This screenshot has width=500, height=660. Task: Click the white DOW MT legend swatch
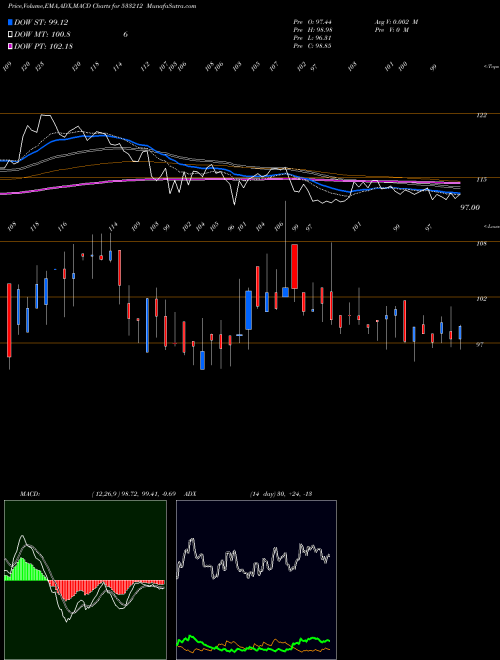[x=10, y=34]
